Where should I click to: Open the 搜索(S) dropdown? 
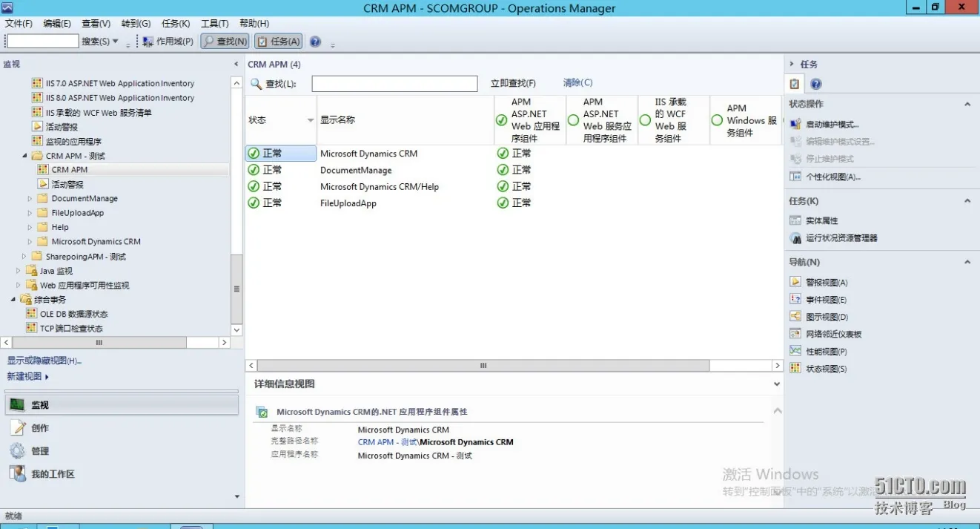click(100, 42)
